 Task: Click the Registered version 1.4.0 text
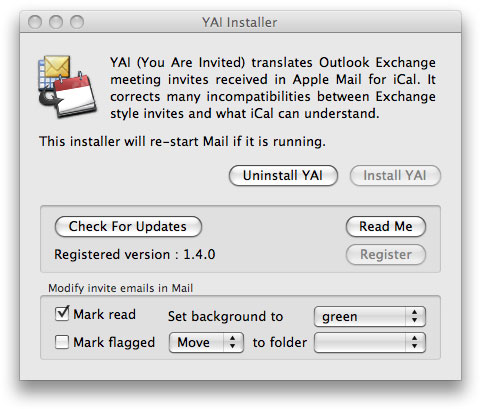click(x=135, y=255)
